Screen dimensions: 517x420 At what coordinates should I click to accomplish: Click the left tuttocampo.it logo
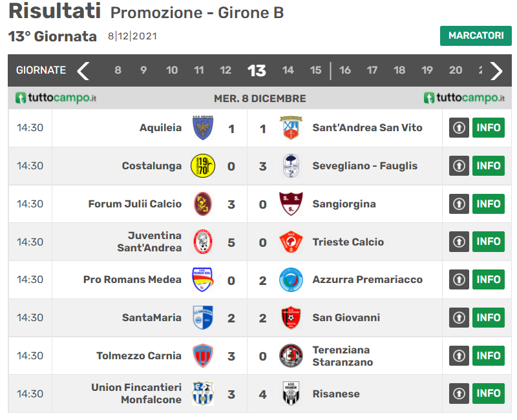[56, 98]
